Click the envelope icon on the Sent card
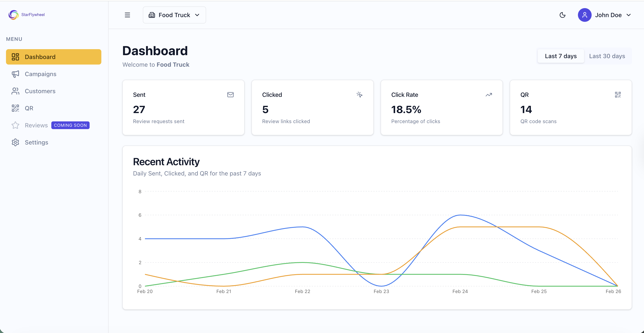 click(x=230, y=95)
